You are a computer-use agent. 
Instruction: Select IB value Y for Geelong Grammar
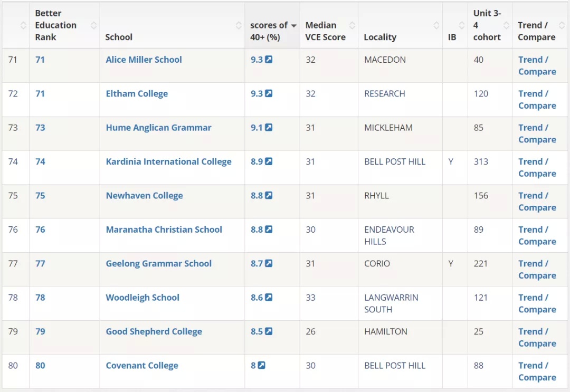(451, 263)
